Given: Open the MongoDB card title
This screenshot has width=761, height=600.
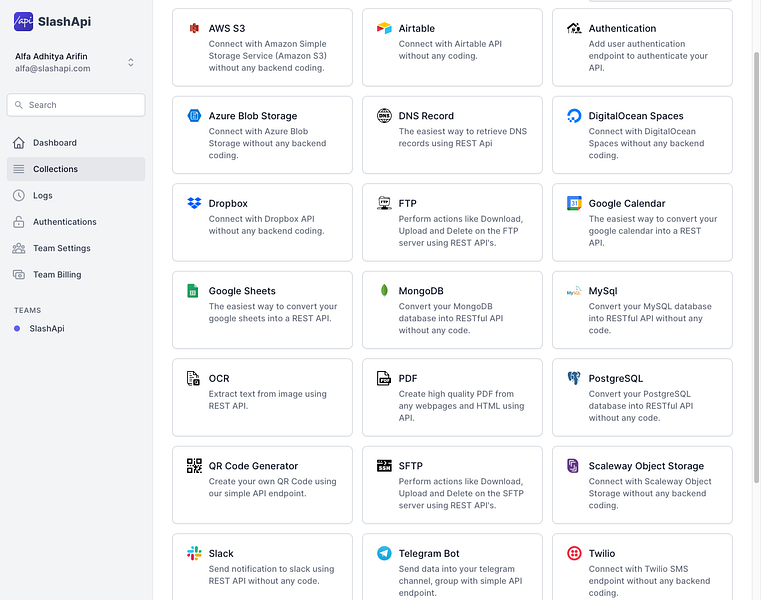Looking at the screenshot, I should pos(421,291).
